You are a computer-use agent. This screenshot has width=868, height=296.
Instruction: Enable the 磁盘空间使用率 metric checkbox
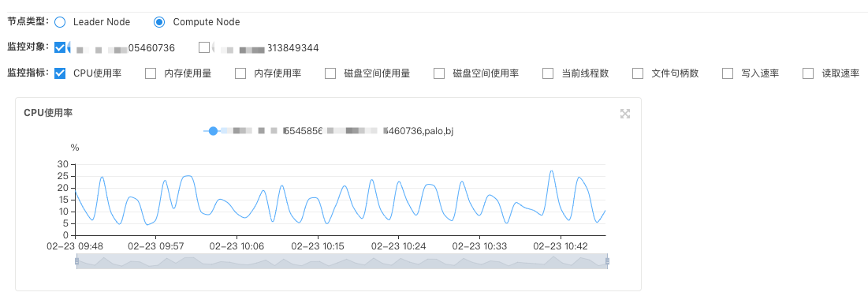[x=440, y=73]
